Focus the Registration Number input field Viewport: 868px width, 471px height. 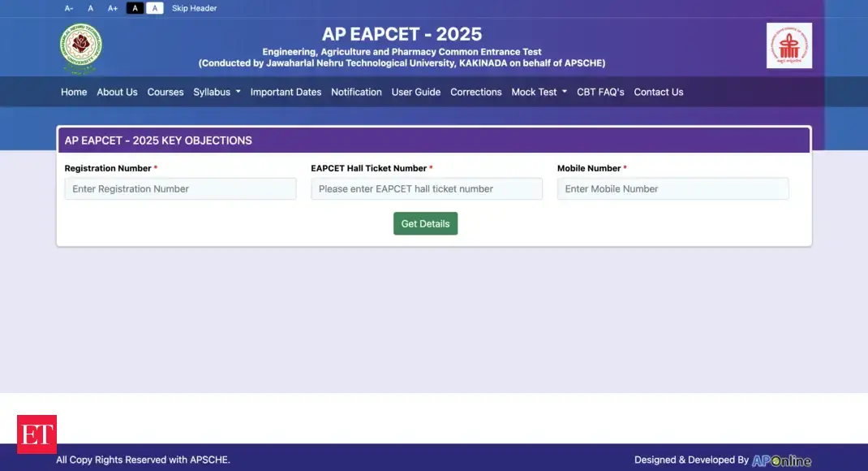(180, 189)
